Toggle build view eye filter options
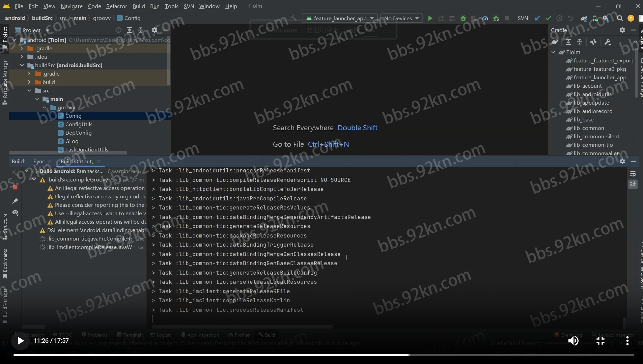 pyautogui.click(x=15, y=213)
